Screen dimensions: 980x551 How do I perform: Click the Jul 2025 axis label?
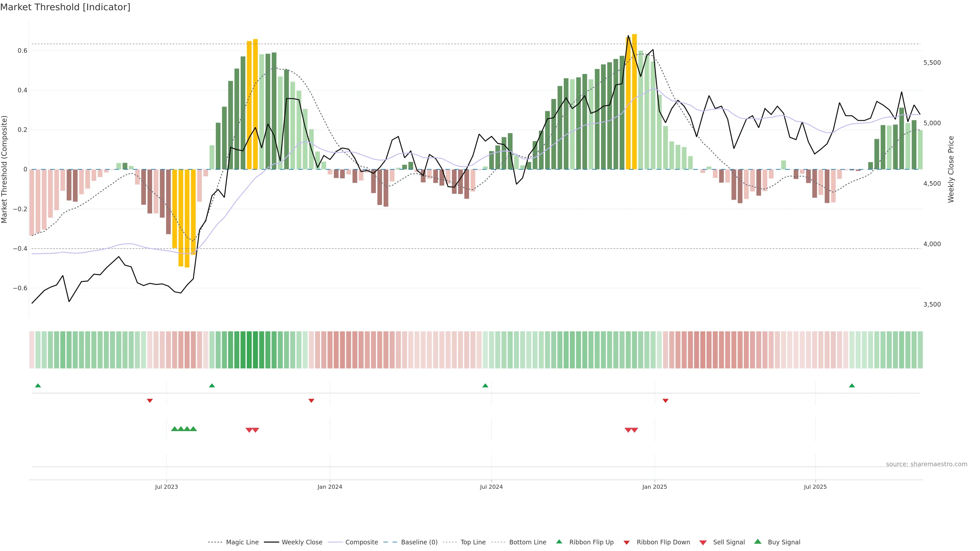[x=815, y=487]
